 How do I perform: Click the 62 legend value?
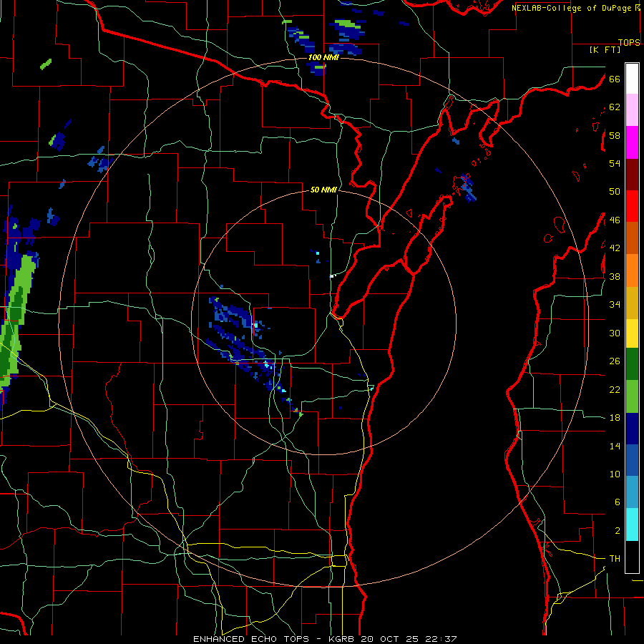point(615,107)
